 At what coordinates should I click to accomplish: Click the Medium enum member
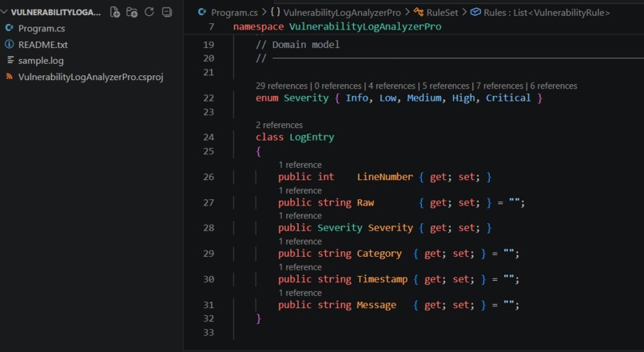(x=424, y=98)
